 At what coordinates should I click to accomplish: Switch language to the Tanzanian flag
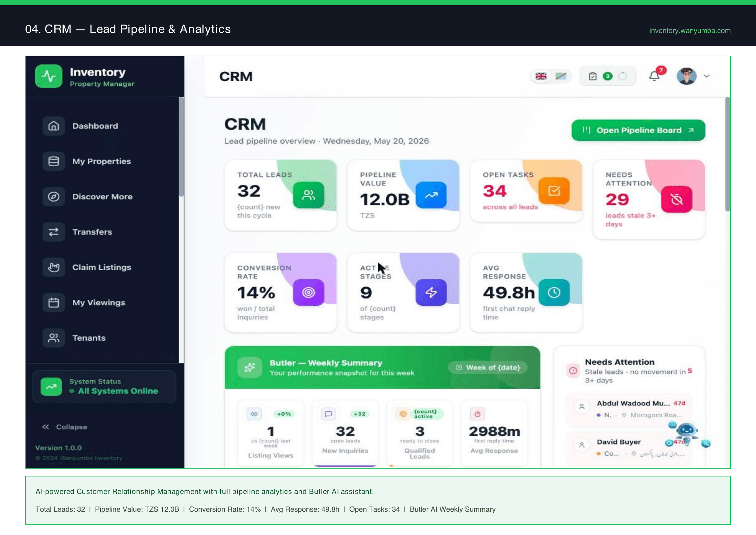pos(561,76)
